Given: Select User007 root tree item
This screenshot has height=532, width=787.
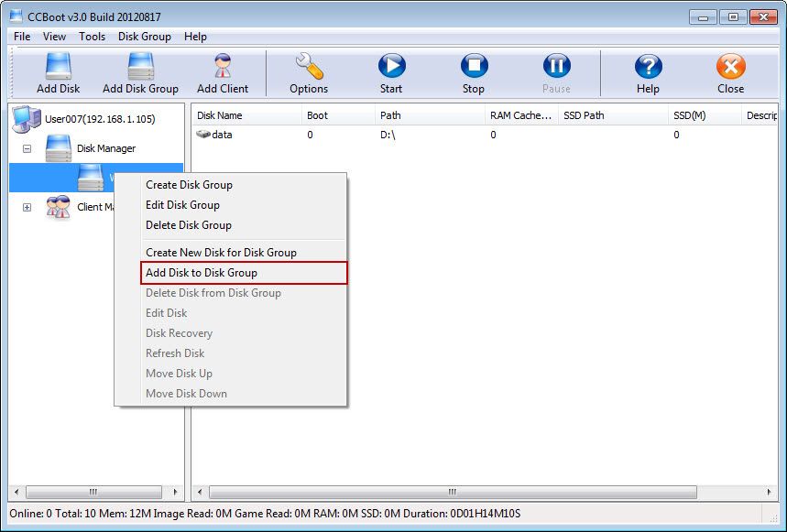Looking at the screenshot, I should pos(99,119).
